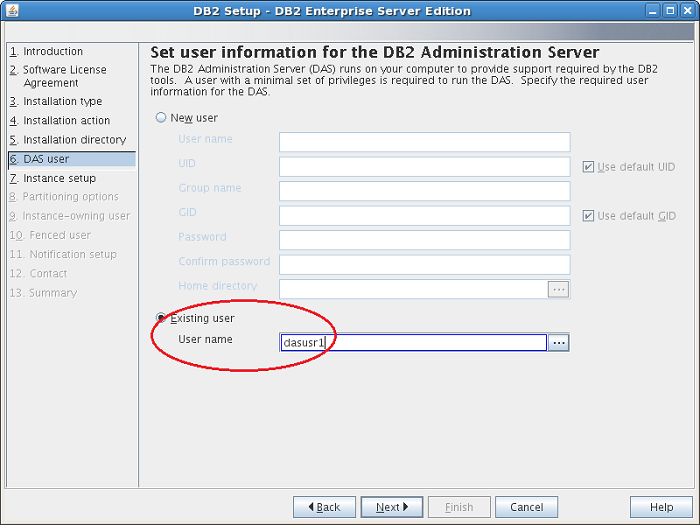Maximize the DB2 Setup window
Screen dimensions: 700x525
(670, 10)
